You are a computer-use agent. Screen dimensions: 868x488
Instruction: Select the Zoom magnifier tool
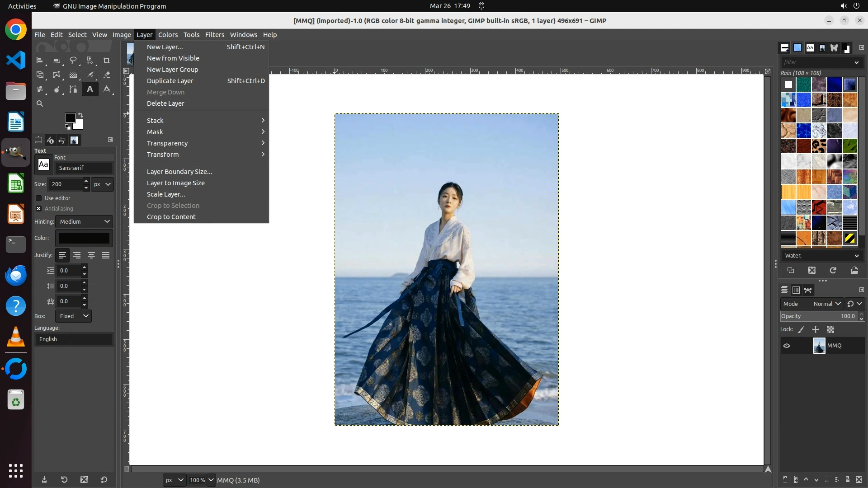click(40, 103)
